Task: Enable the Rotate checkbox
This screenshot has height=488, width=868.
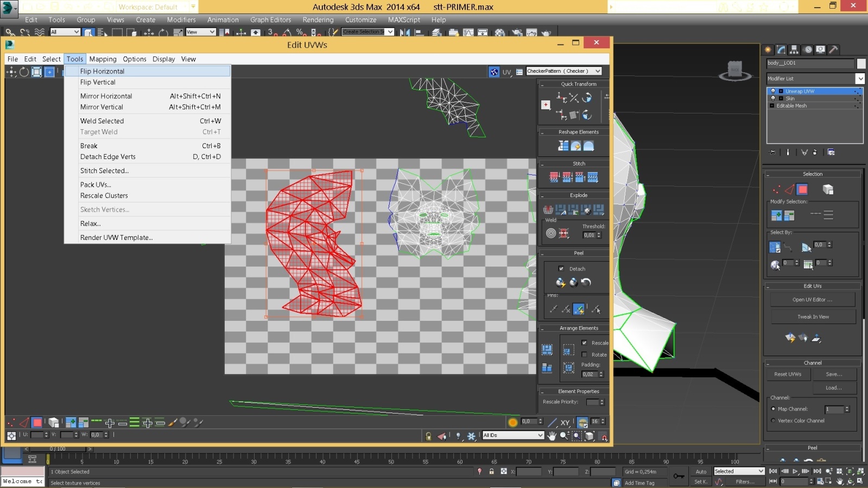Action: tap(584, 354)
